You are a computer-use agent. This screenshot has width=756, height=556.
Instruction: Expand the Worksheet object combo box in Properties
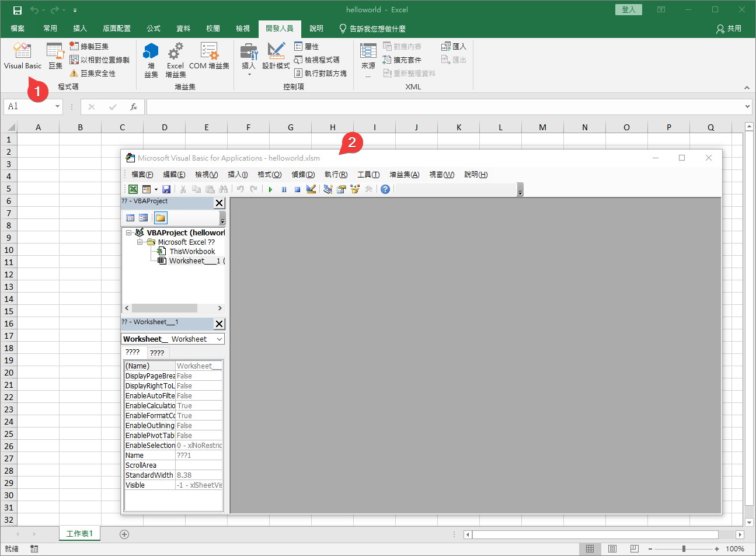(x=220, y=339)
